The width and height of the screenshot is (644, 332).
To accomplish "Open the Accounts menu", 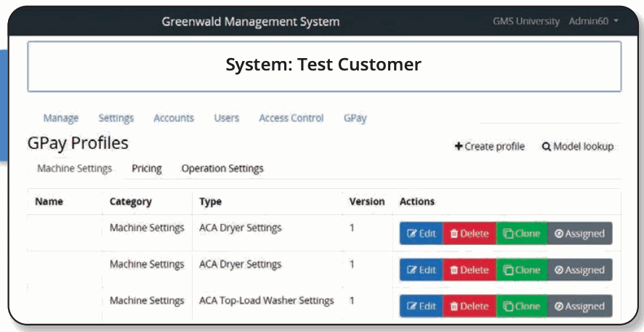I will (x=174, y=118).
